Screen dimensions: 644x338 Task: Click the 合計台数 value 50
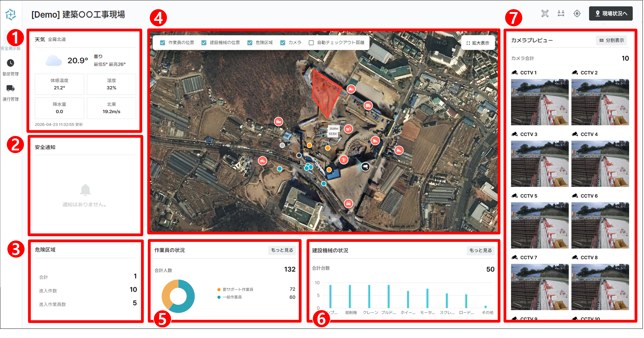coord(490,269)
